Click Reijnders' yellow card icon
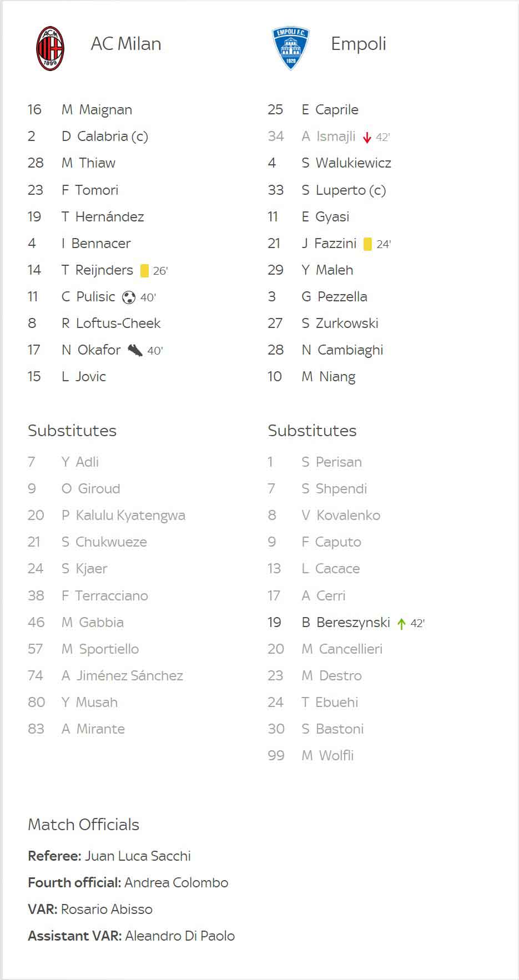Viewport: 519px width, 980px height. click(144, 271)
